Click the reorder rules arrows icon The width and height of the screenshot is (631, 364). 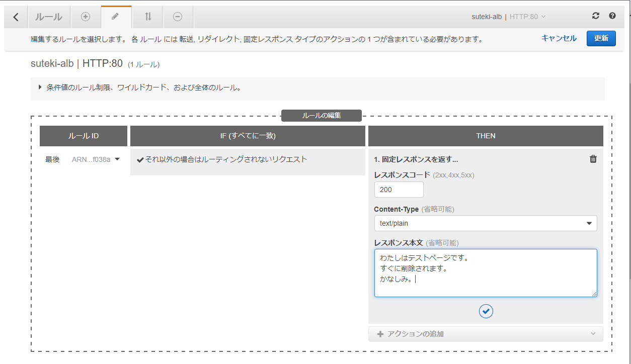point(147,17)
